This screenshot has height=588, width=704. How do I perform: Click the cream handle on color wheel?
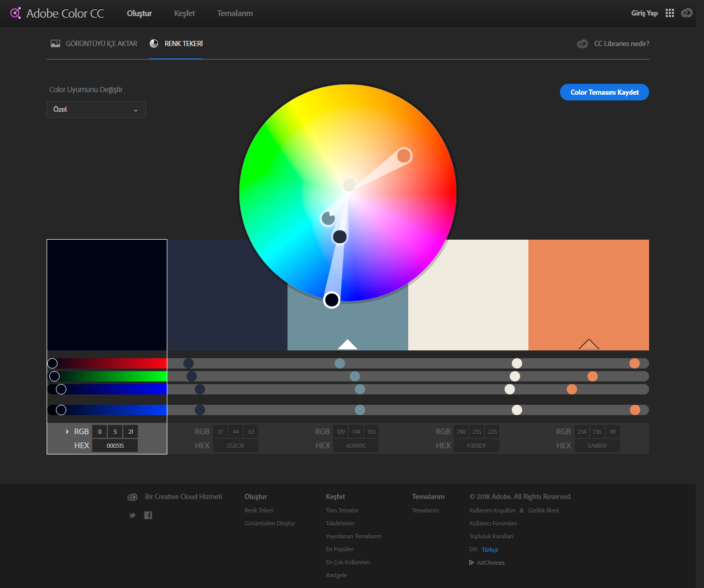(x=350, y=185)
